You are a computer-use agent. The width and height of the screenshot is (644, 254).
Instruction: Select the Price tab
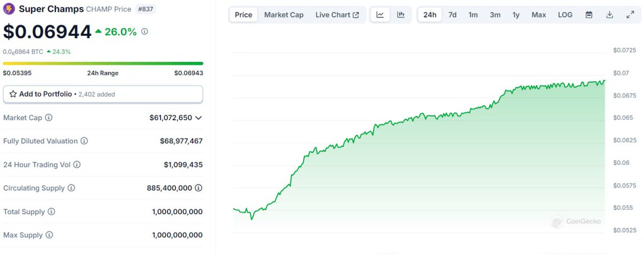tap(244, 14)
